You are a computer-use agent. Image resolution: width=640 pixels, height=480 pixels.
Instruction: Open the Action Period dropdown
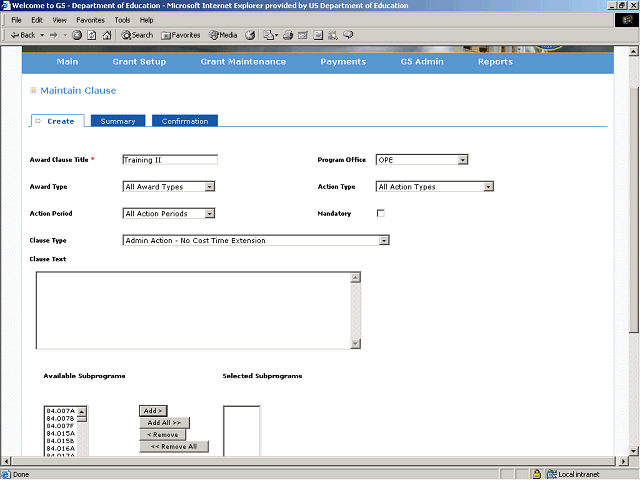point(169,213)
